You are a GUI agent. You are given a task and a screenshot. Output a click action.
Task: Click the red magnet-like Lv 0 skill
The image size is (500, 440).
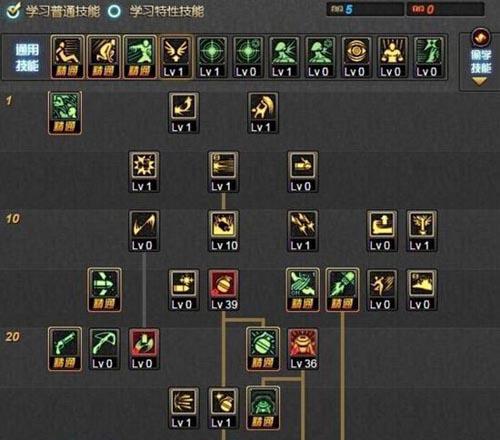[x=144, y=349]
